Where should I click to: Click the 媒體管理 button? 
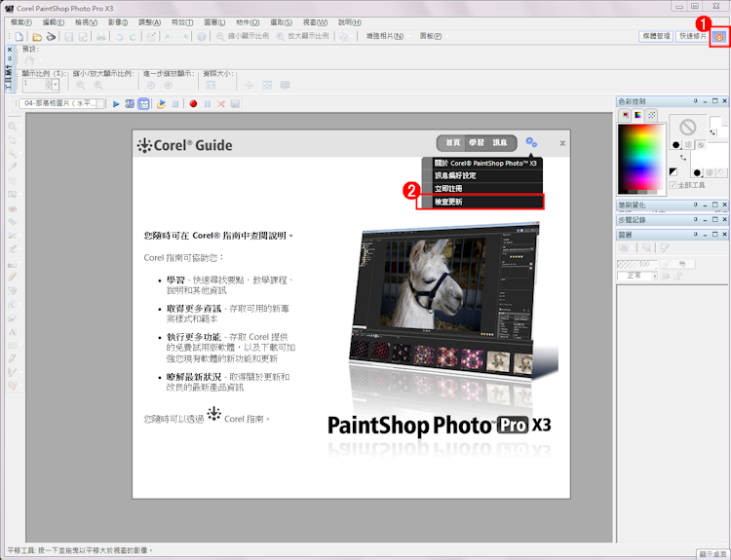656,36
